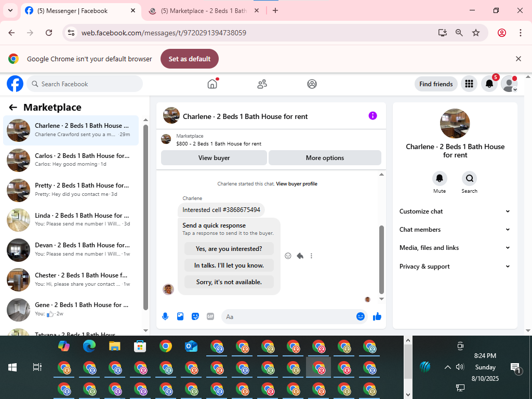Search in conversation with the magnifier icon

click(469, 179)
